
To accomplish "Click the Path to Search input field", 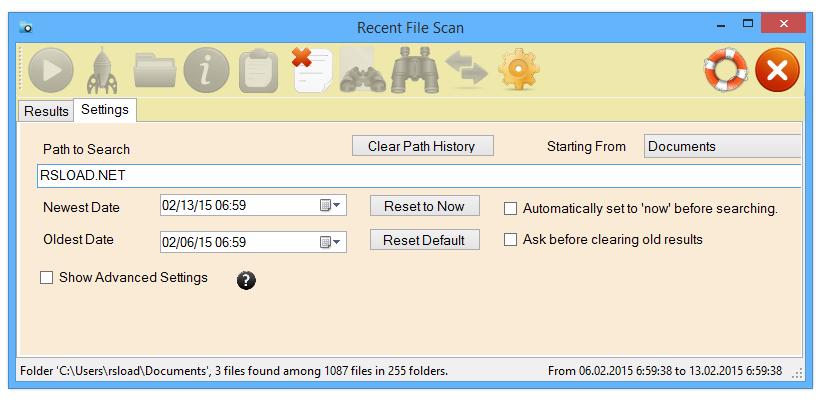I will [x=419, y=176].
